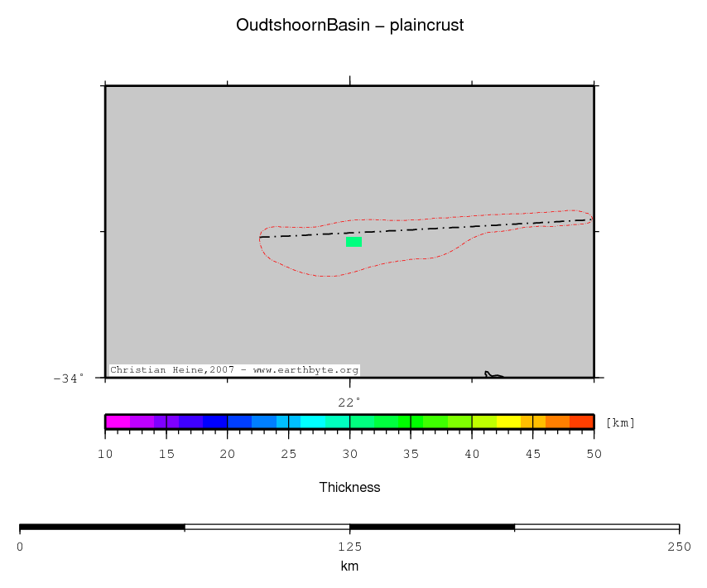Click the 250 label on the scale bar

click(x=679, y=546)
